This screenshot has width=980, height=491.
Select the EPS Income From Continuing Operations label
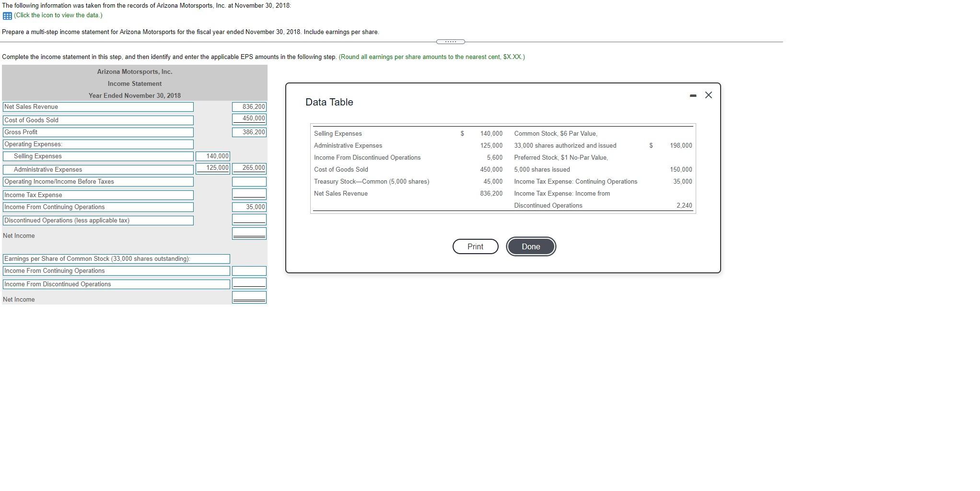coord(117,271)
